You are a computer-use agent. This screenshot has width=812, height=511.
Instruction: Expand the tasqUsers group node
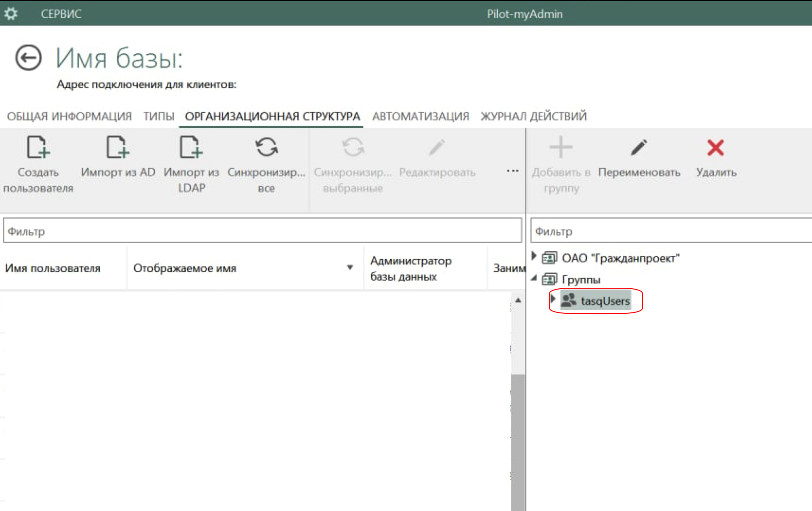click(x=552, y=299)
